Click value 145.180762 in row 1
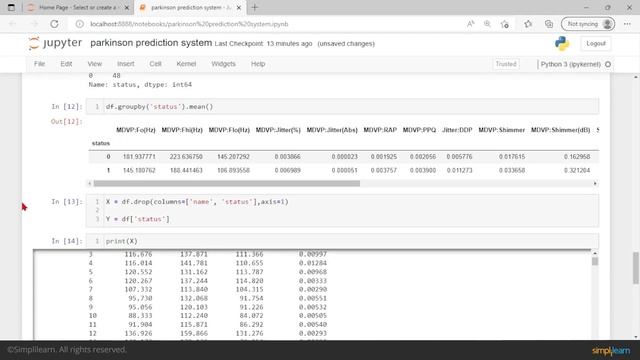The image size is (640, 360). (x=139, y=170)
